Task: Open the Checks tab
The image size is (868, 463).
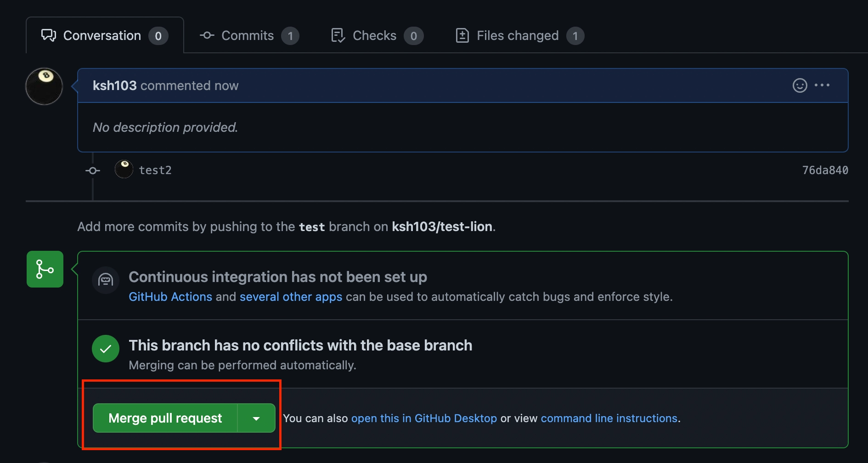Action: pos(377,35)
